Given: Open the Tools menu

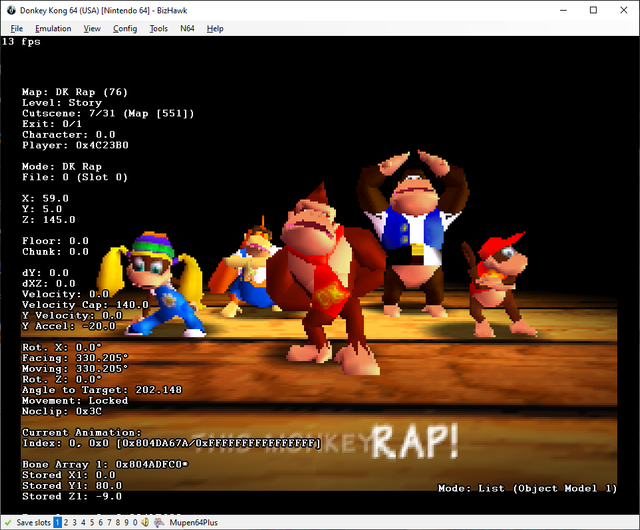Looking at the screenshot, I should point(158,29).
